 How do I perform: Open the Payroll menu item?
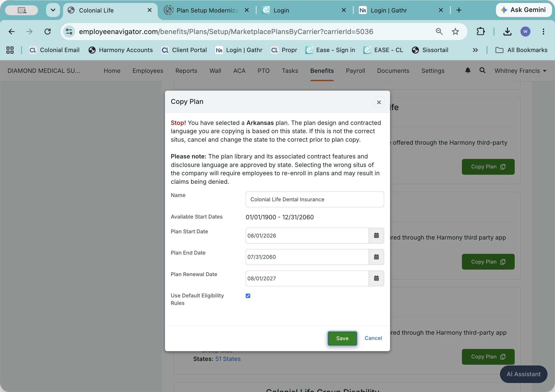coord(356,71)
